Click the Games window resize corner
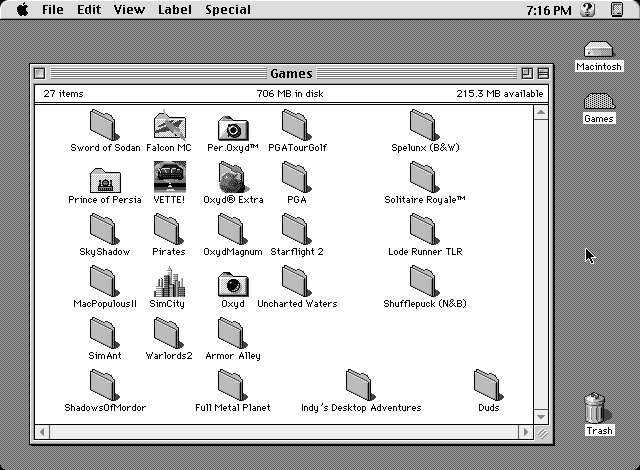This screenshot has height=470, width=640. 542,432
